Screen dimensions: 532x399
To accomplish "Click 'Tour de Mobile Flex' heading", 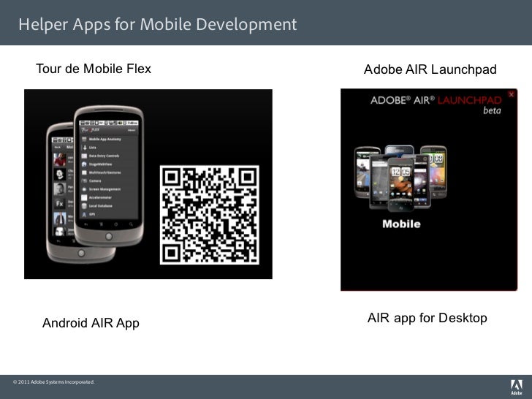I will pos(94,69).
